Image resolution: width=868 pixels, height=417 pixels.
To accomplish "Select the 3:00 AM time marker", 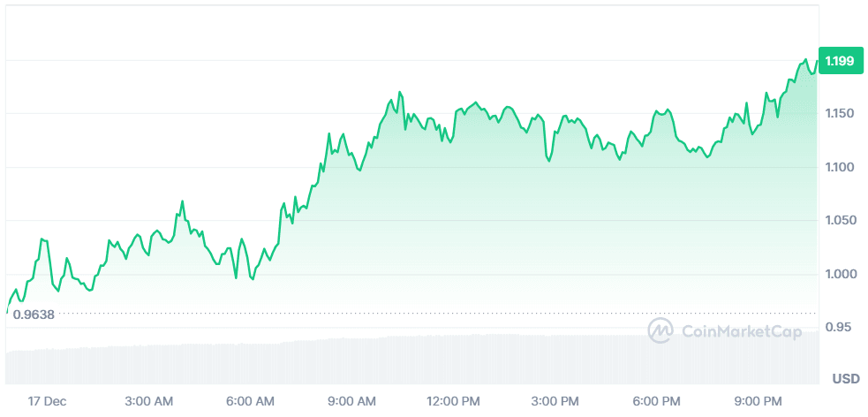I will click(150, 401).
